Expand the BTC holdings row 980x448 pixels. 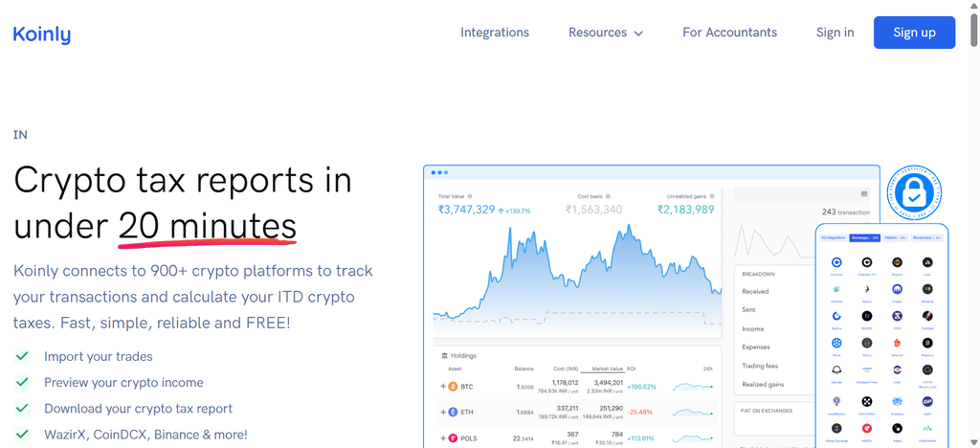tap(443, 387)
